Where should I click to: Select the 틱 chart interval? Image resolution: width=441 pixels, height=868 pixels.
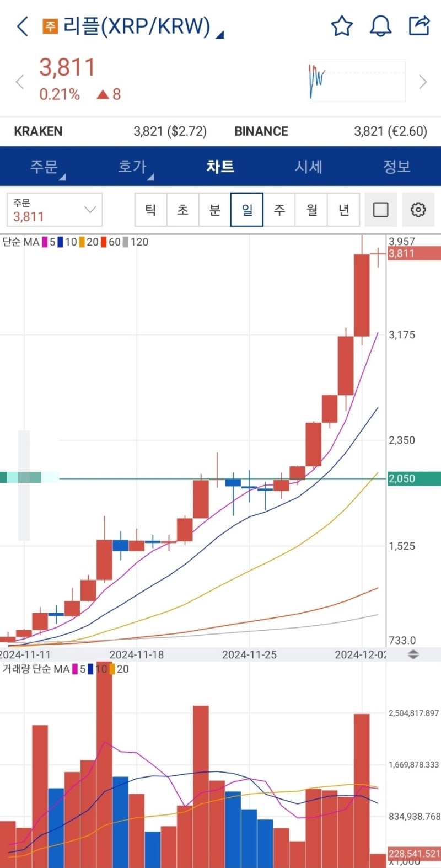coord(150,210)
